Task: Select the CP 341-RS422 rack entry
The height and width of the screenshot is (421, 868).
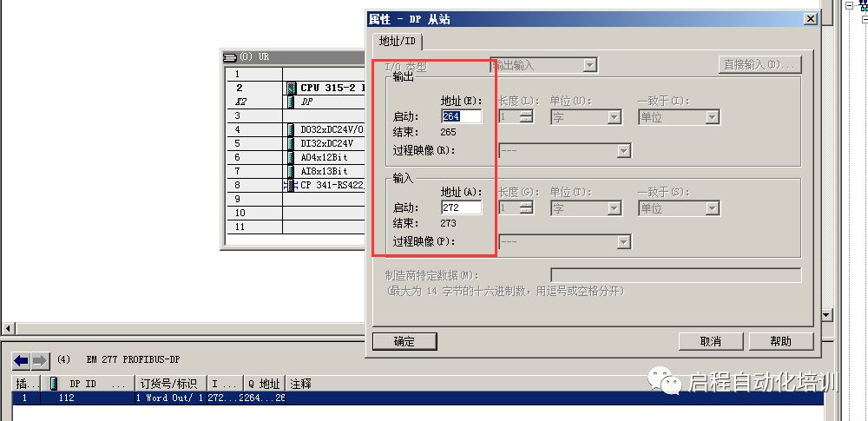Action: pyautogui.click(x=332, y=185)
